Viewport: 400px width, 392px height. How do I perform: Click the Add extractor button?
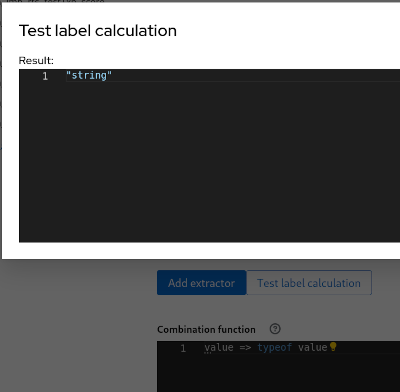point(202,283)
